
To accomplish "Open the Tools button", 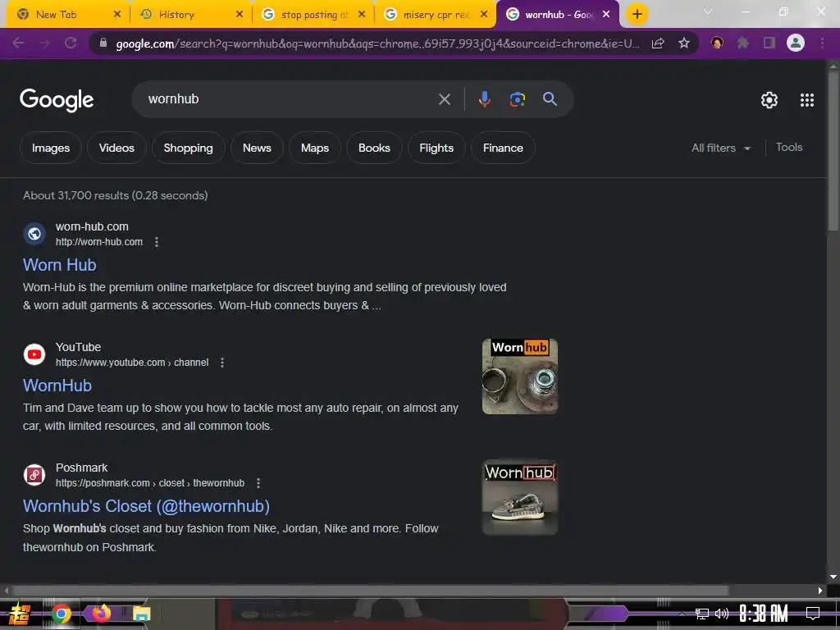I will (x=788, y=148).
